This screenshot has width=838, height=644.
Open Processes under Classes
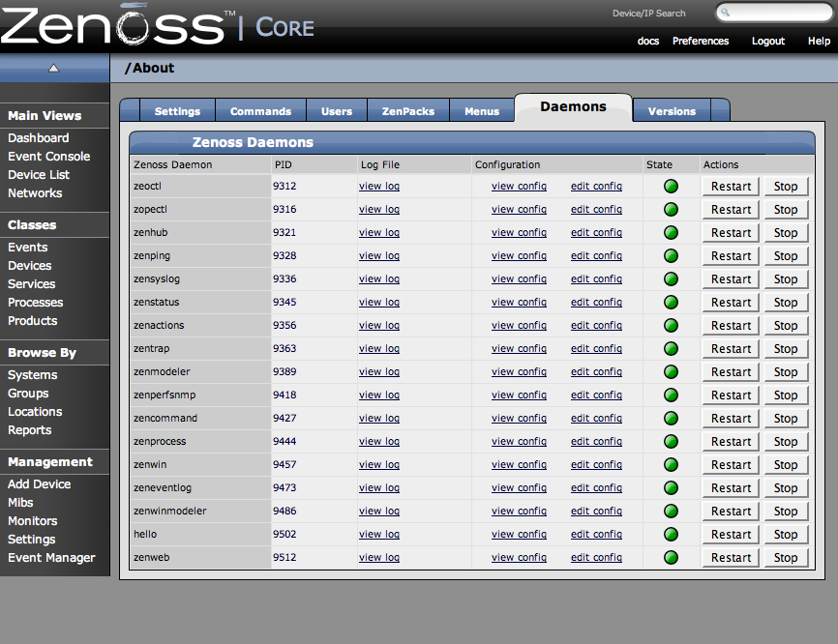tap(35, 303)
